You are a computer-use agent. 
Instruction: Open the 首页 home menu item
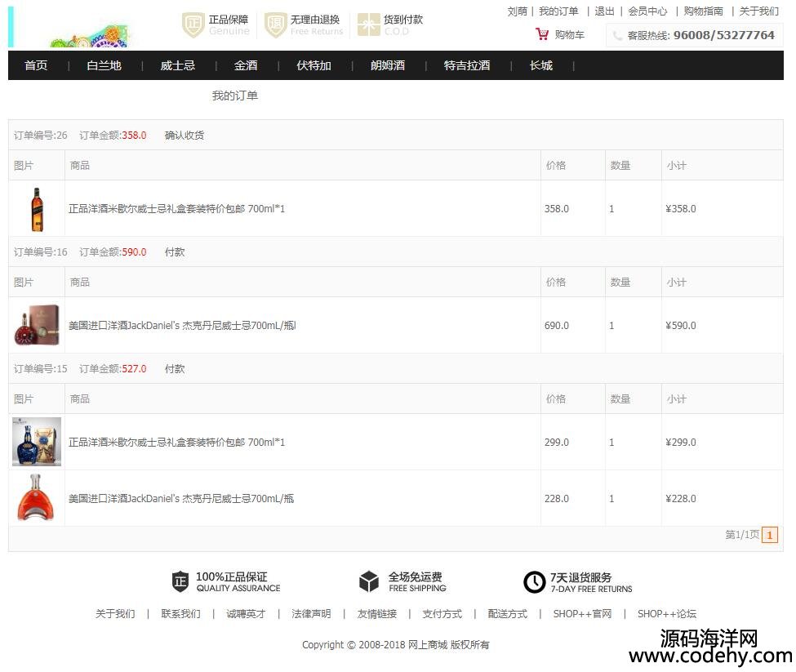pyautogui.click(x=36, y=65)
